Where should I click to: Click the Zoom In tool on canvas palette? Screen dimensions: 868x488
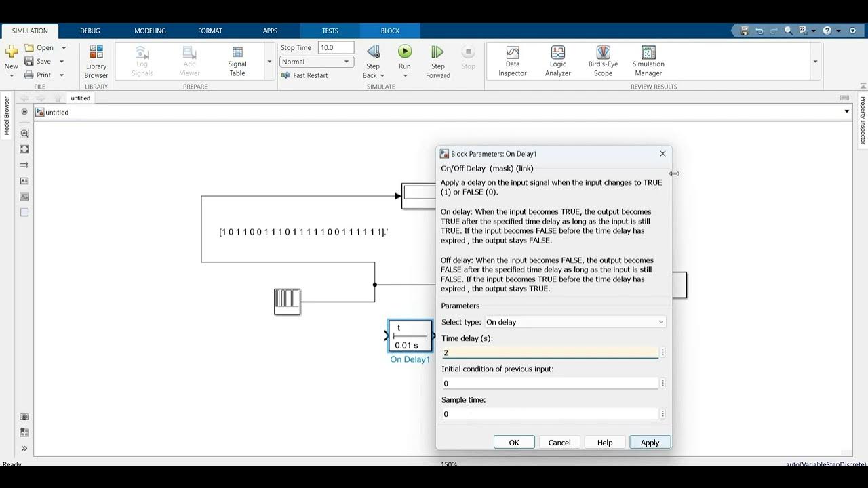(24, 134)
